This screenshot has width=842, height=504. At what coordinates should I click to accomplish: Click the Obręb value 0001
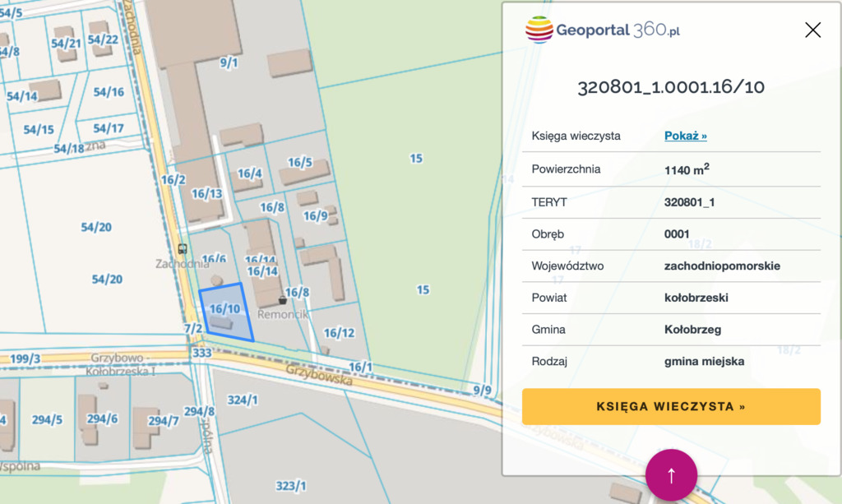(677, 234)
